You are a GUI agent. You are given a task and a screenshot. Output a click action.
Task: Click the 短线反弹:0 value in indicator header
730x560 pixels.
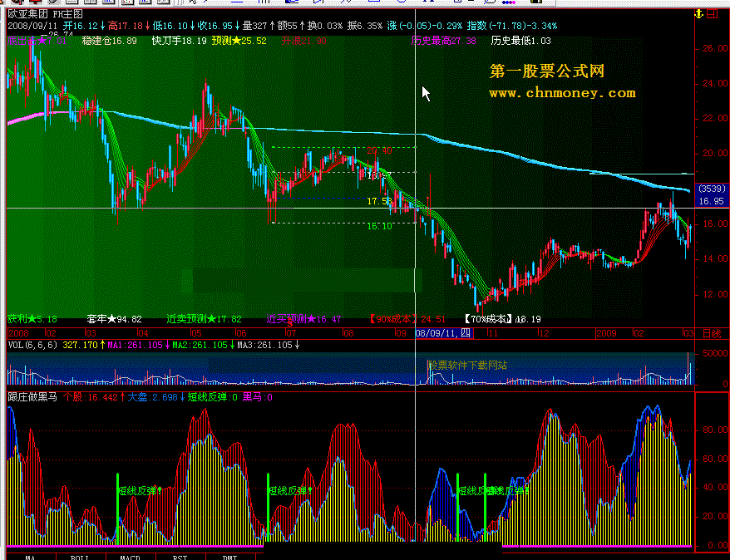pyautogui.click(x=212, y=397)
